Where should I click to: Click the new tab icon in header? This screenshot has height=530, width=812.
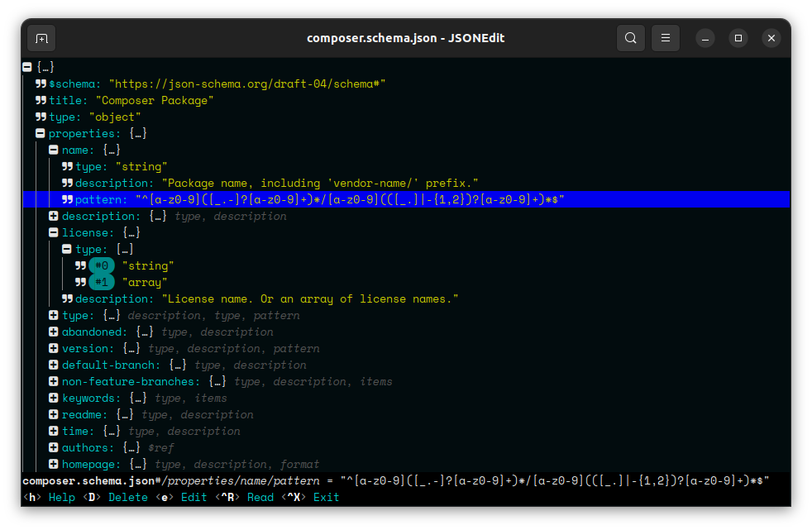41,38
